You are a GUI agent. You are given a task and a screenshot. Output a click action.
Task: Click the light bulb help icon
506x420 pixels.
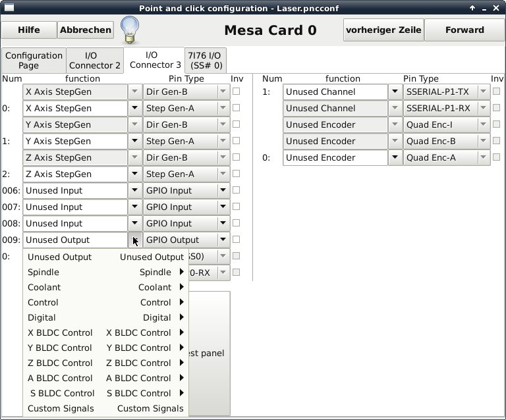130,30
